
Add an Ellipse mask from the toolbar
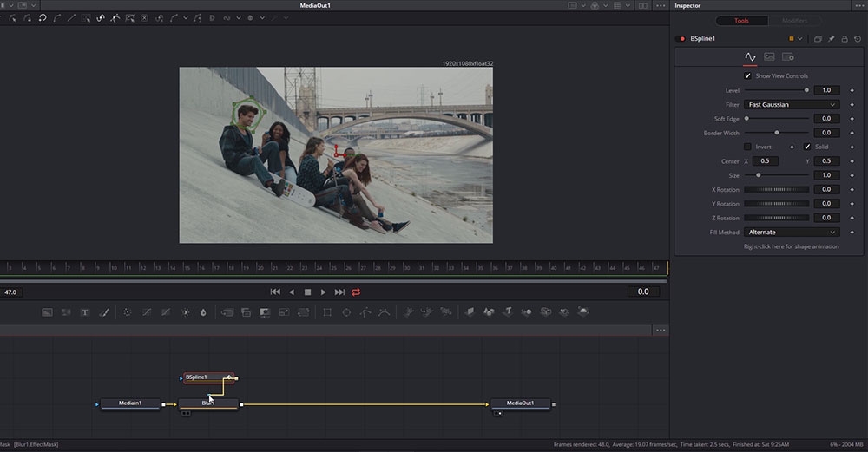(x=346, y=312)
